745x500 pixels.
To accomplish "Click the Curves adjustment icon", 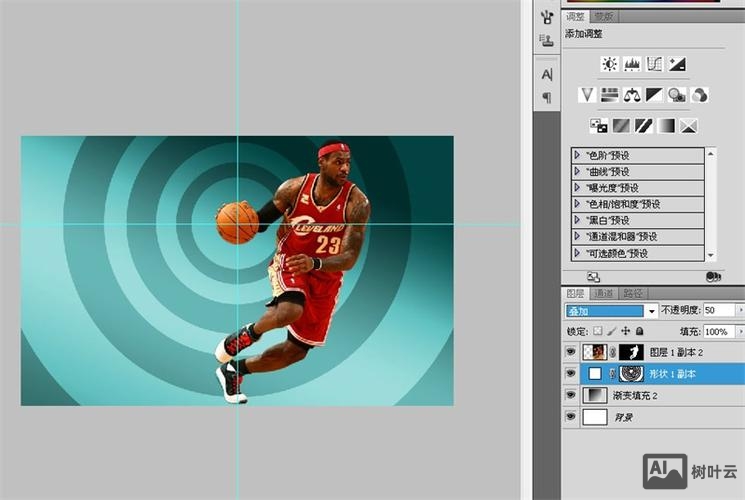I will point(655,64).
